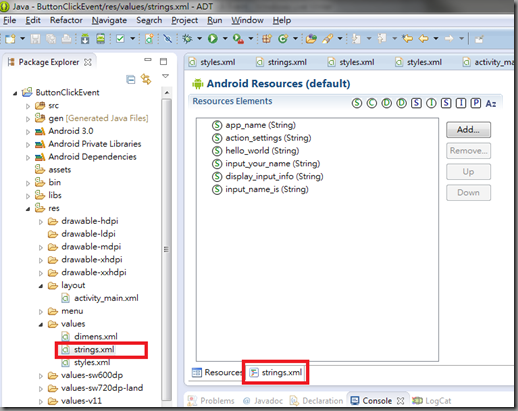Toggle the square I Integer Array filter
This screenshot has width=518, height=411.
[x=461, y=103]
